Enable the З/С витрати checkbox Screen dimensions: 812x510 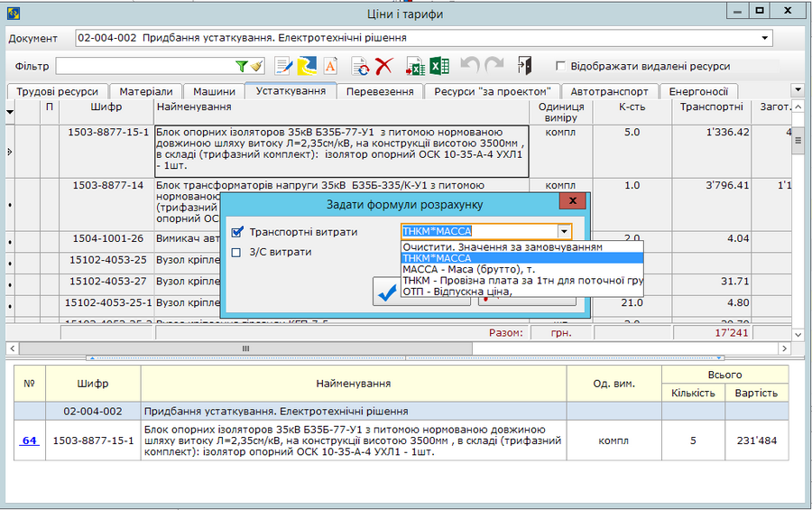point(237,252)
